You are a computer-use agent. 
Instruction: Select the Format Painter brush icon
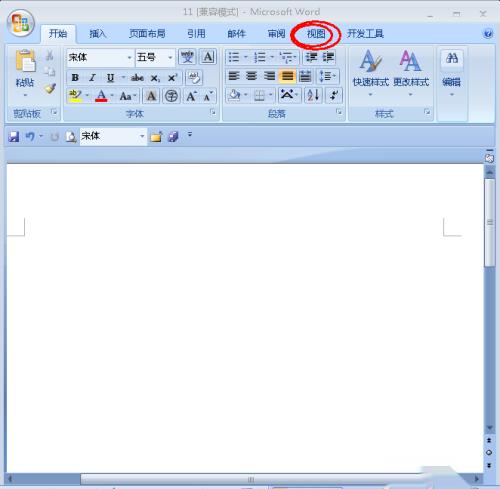(x=50, y=88)
